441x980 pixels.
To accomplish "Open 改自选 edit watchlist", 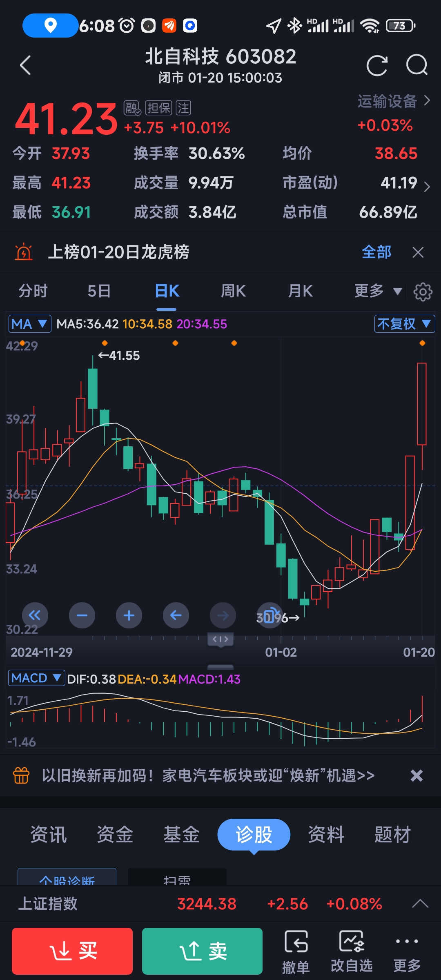I will coord(352,951).
